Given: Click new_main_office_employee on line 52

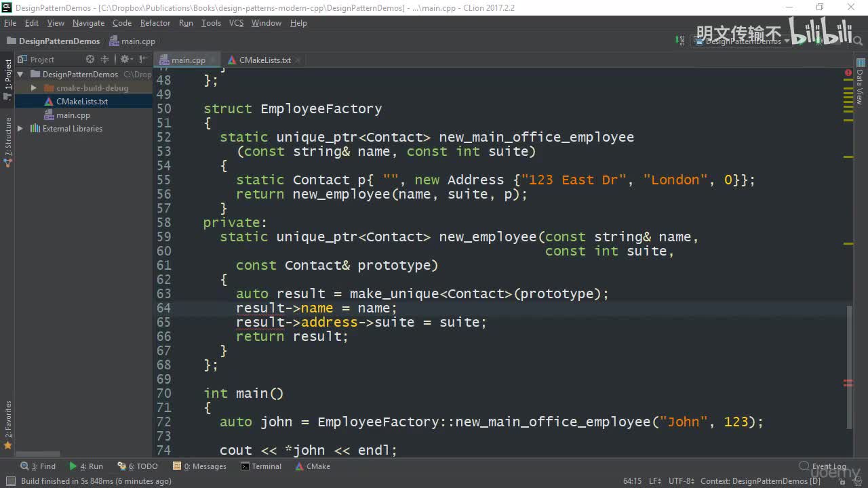Looking at the screenshot, I should pyautogui.click(x=536, y=138).
